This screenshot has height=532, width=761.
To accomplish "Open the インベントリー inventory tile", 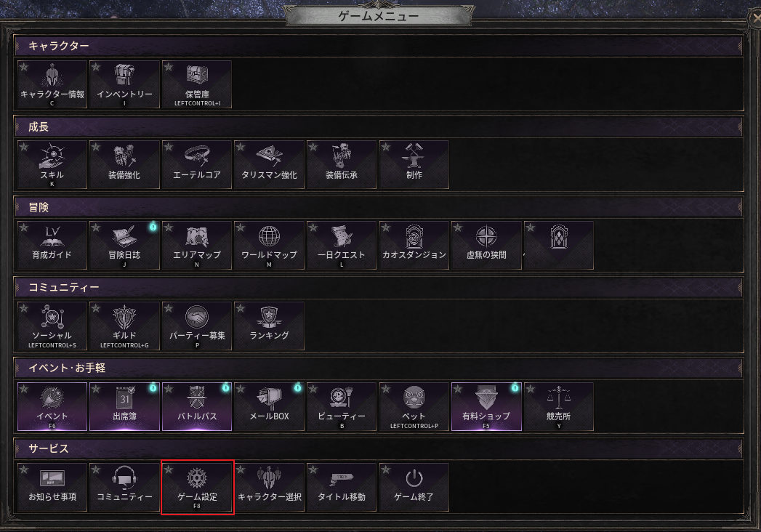I will [x=125, y=84].
